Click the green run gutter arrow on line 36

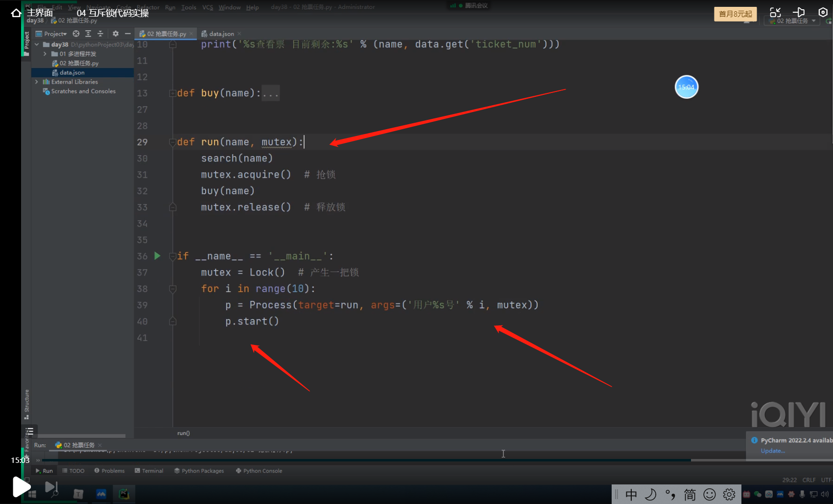pos(157,255)
